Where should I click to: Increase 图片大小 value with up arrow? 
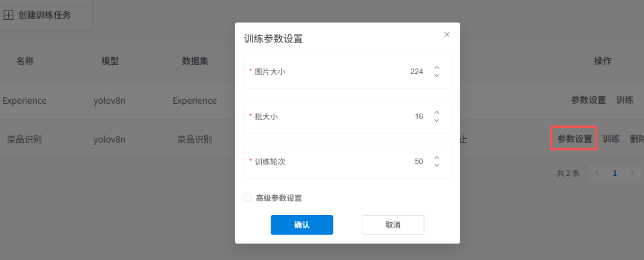click(x=436, y=68)
